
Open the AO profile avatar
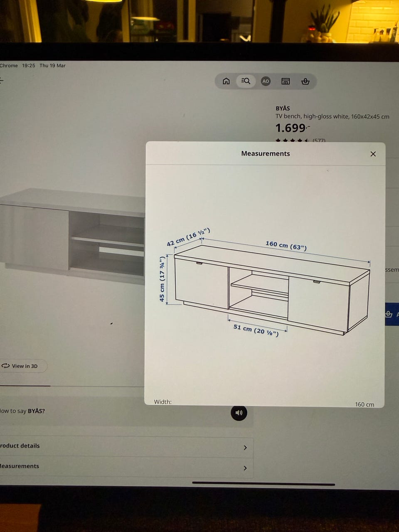pyautogui.click(x=266, y=81)
